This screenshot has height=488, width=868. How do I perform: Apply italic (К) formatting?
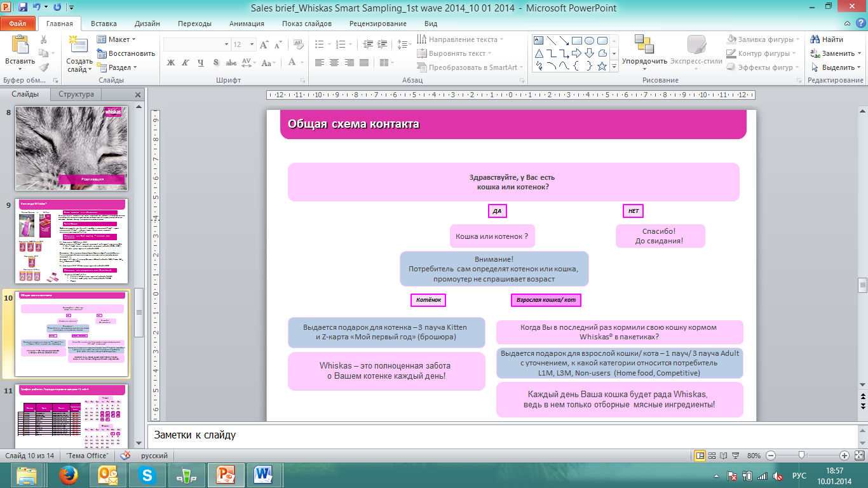click(185, 62)
